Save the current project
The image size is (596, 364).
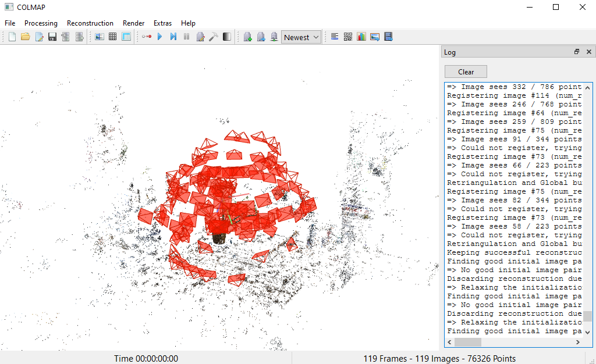tap(52, 36)
